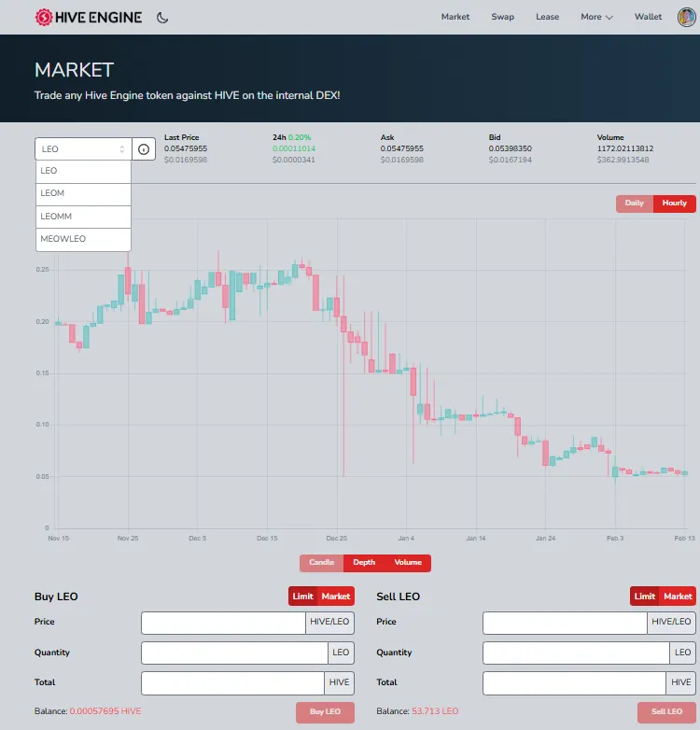Click the Sell LEO button
This screenshot has height=730, width=700.
tap(667, 712)
